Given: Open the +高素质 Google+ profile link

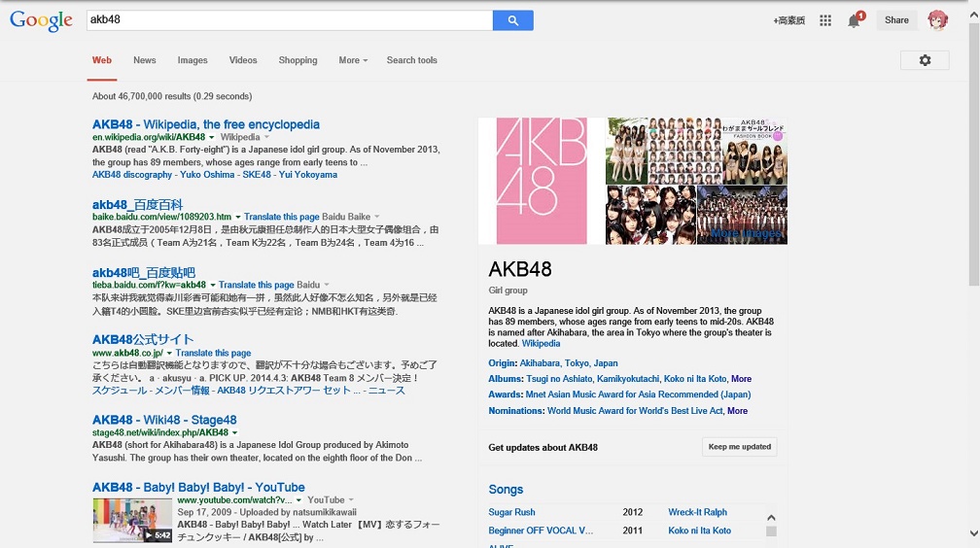Looking at the screenshot, I should tap(788, 20).
